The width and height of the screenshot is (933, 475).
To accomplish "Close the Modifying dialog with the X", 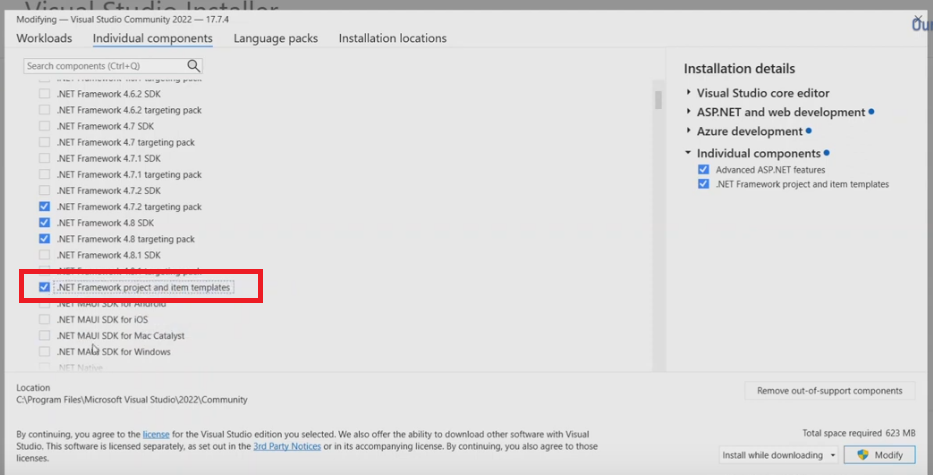I will (918, 20).
